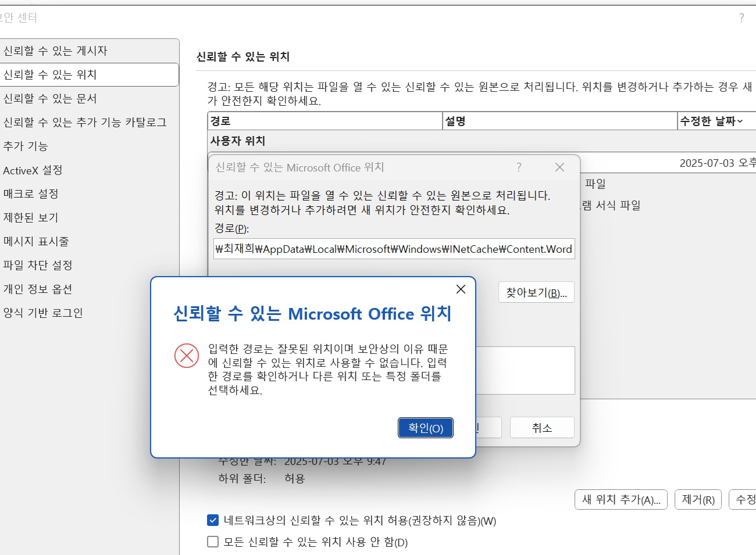Click the 설명 column header

tap(559, 121)
